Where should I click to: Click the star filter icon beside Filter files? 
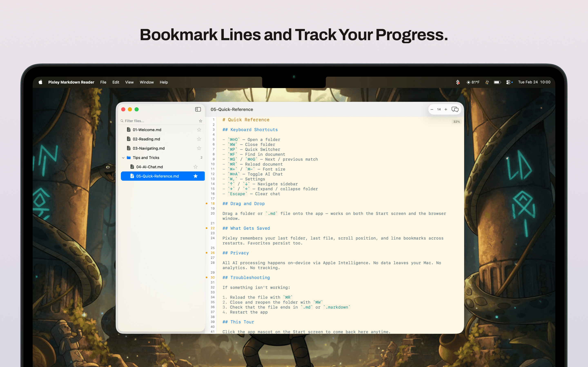200,121
